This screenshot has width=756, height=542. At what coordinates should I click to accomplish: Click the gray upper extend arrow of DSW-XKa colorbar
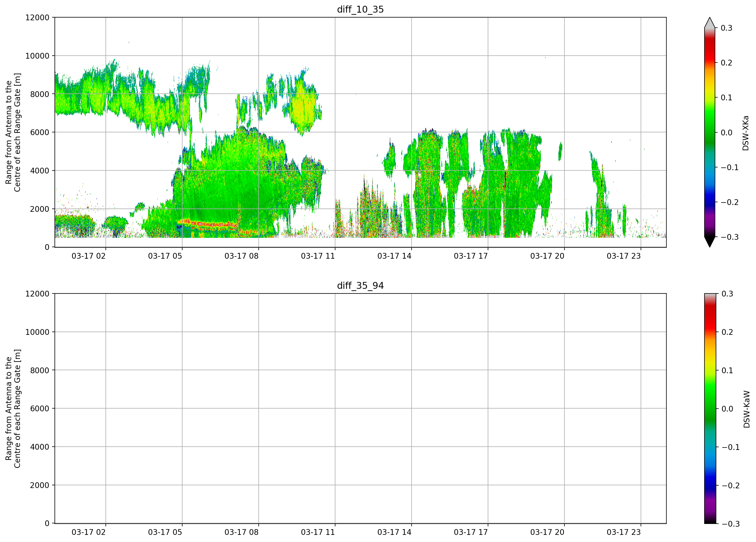click(710, 23)
